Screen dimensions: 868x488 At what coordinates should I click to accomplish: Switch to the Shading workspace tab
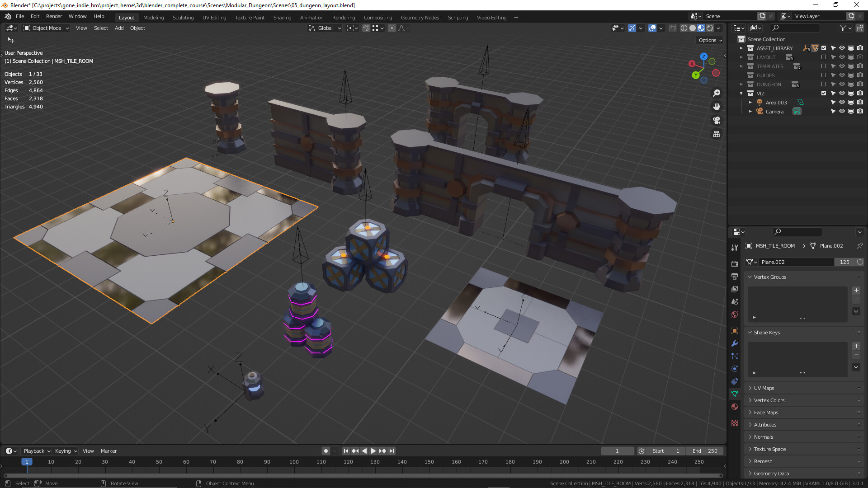click(282, 17)
